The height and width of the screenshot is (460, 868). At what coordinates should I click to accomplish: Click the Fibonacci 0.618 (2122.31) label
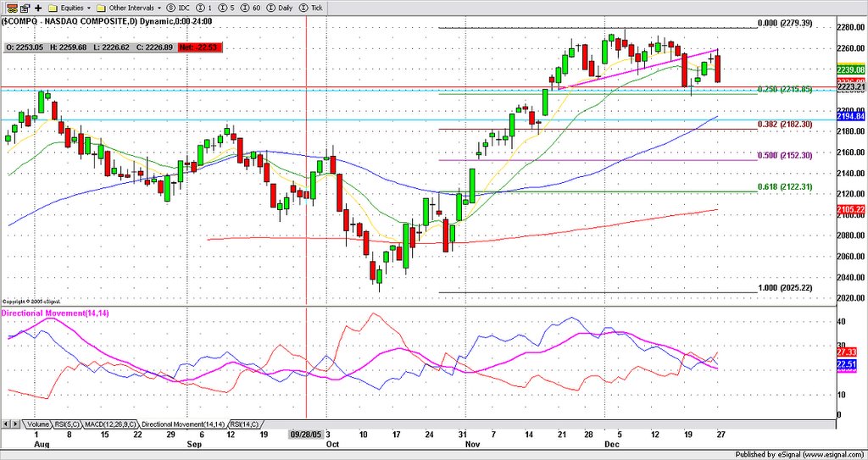785,187
